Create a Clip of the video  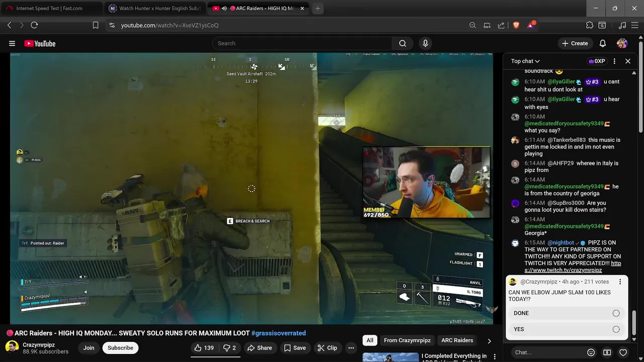pos(327,348)
